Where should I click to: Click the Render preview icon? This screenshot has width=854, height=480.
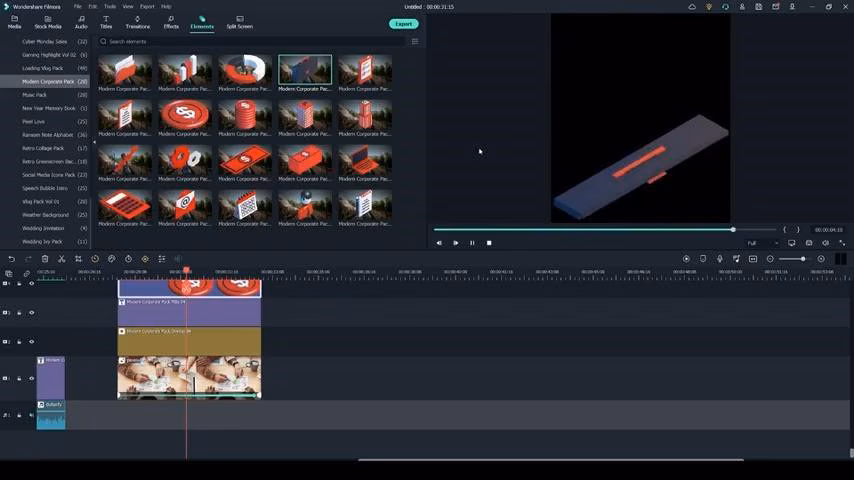pos(686,259)
